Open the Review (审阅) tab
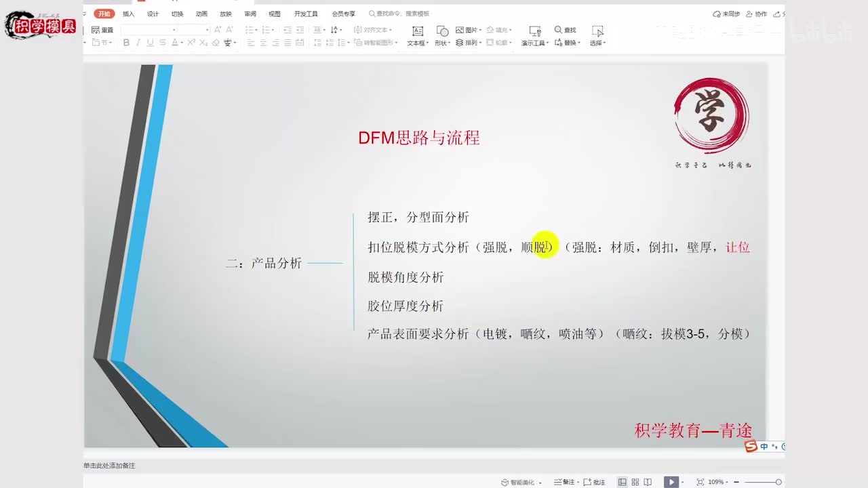The width and height of the screenshot is (868, 488). coord(250,14)
